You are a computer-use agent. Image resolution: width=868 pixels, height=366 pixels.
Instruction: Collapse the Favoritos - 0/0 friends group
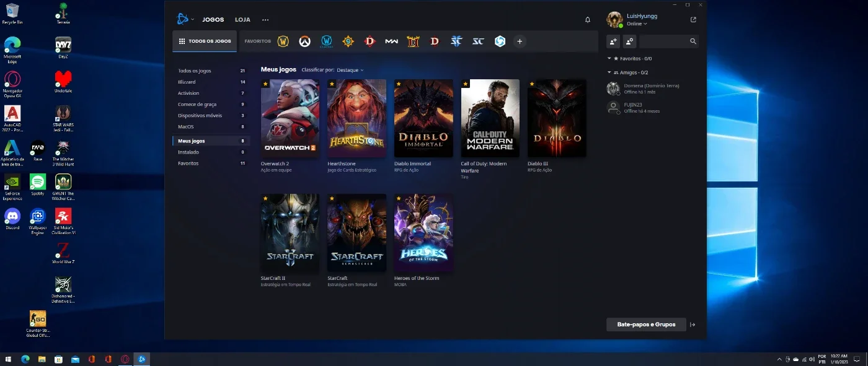(609, 58)
